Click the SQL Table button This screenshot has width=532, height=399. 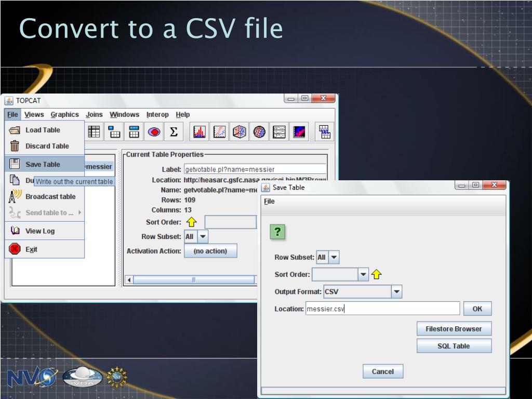[454, 346]
